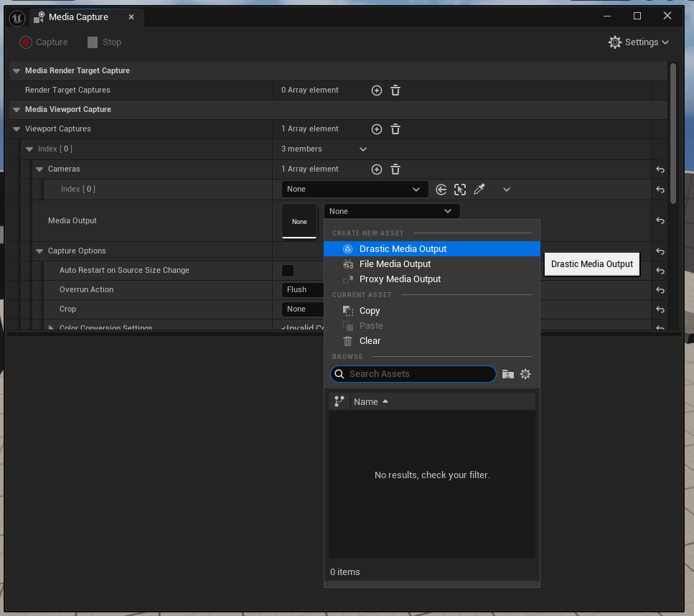Click the '0 items' count text
The height and width of the screenshot is (616, 694).
tap(344, 571)
